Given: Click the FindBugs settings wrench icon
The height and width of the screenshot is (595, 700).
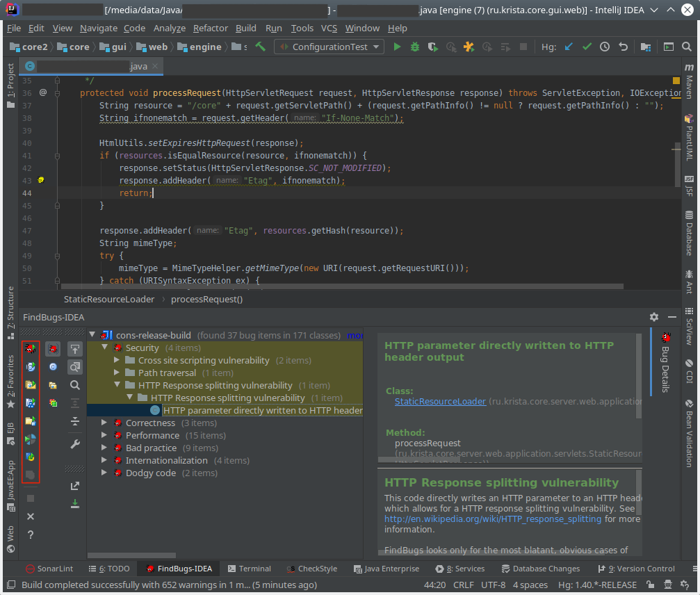Looking at the screenshot, I should (75, 444).
